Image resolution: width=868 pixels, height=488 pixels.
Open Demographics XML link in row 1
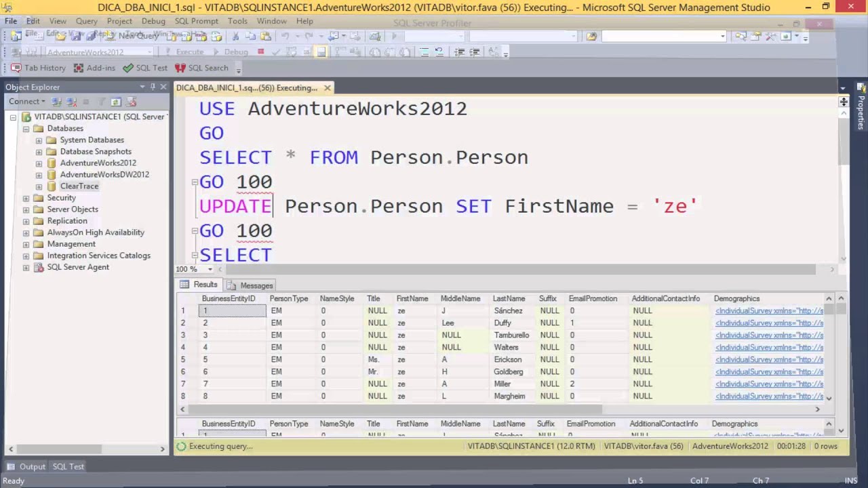coord(769,310)
